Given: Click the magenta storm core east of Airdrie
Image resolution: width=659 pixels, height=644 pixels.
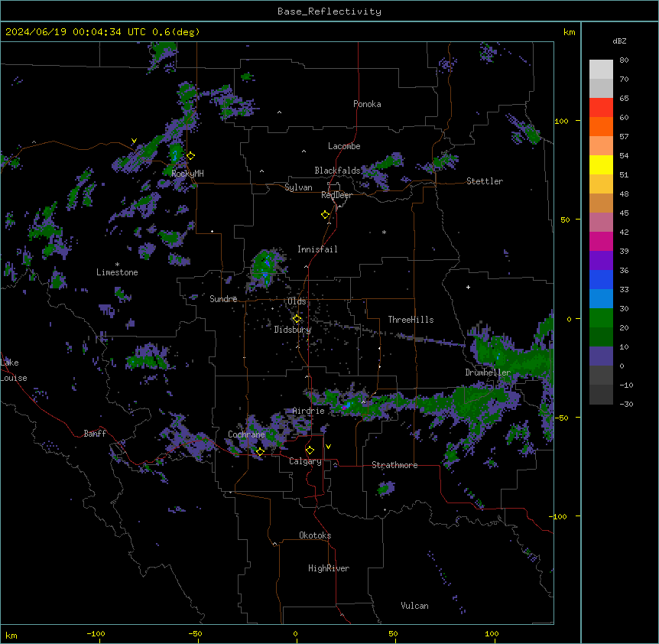Looking at the screenshot, I should (x=344, y=408).
